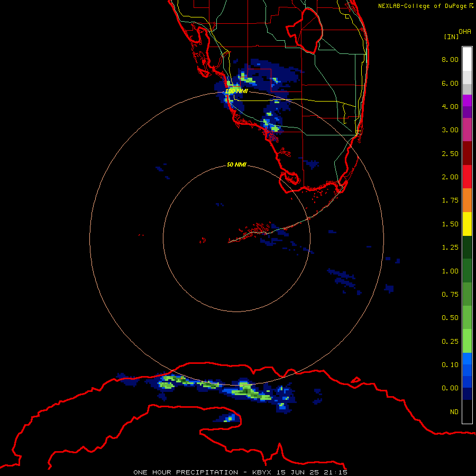Click the 21:15 timestamp text
This screenshot has width=476, height=476.
(336, 472)
